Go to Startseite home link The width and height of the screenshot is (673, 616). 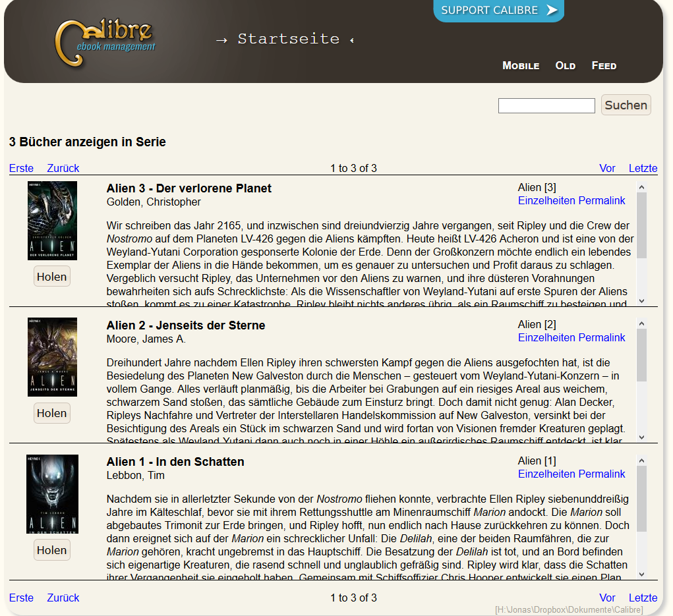pyautogui.click(x=289, y=39)
